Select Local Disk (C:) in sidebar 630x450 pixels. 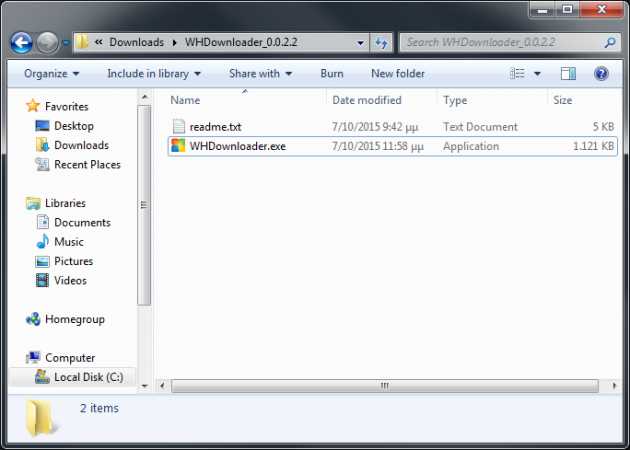(x=88, y=377)
